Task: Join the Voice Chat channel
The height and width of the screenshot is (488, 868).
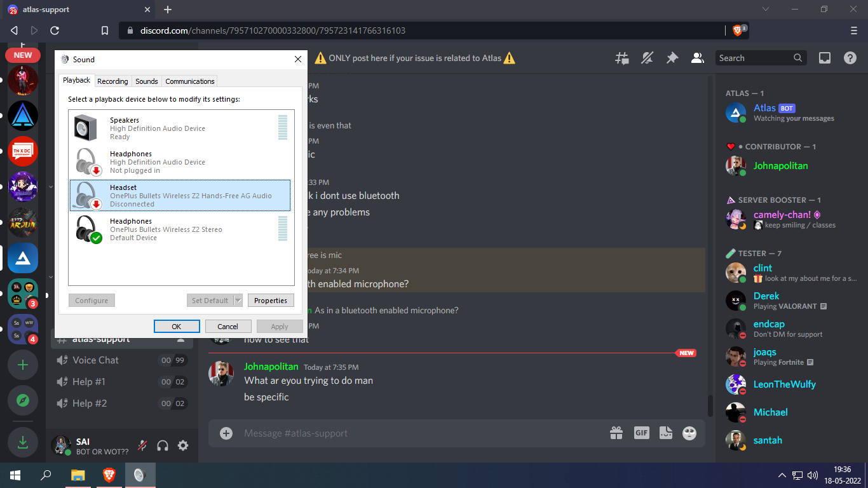Action: pos(121,360)
